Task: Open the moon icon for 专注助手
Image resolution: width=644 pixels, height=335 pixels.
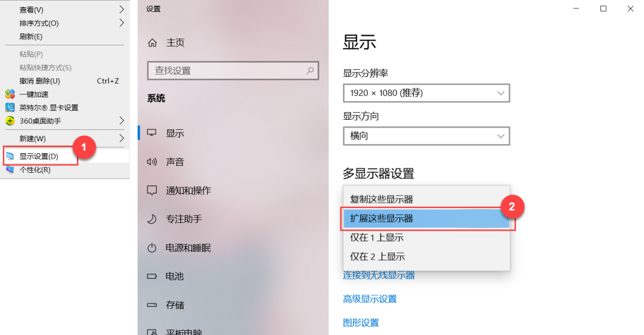Action: (x=152, y=219)
